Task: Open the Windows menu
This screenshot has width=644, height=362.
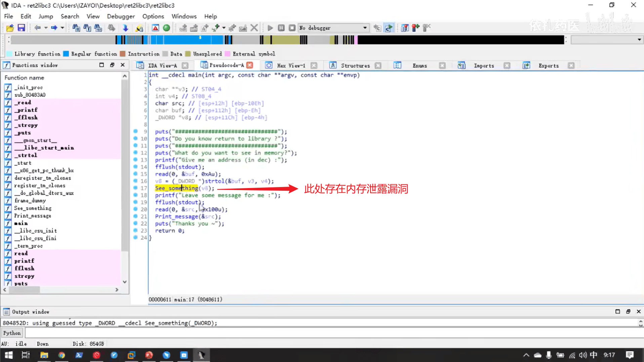Action: 184,16
